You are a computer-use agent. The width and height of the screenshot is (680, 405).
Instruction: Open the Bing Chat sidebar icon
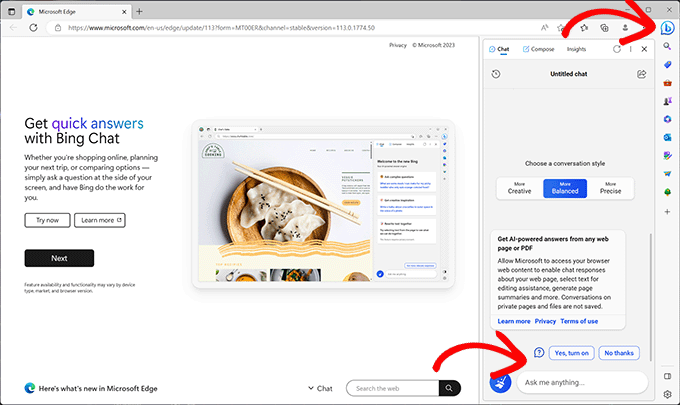pyautogui.click(x=666, y=27)
